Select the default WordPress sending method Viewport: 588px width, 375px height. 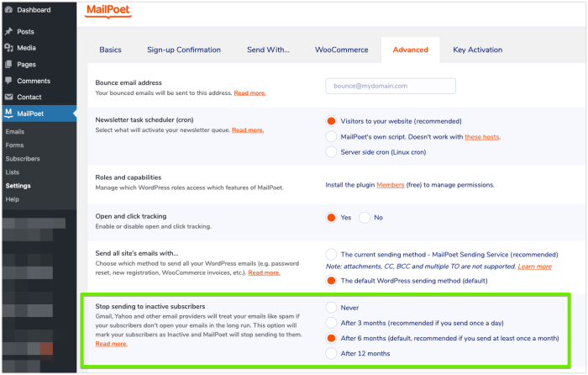point(331,281)
